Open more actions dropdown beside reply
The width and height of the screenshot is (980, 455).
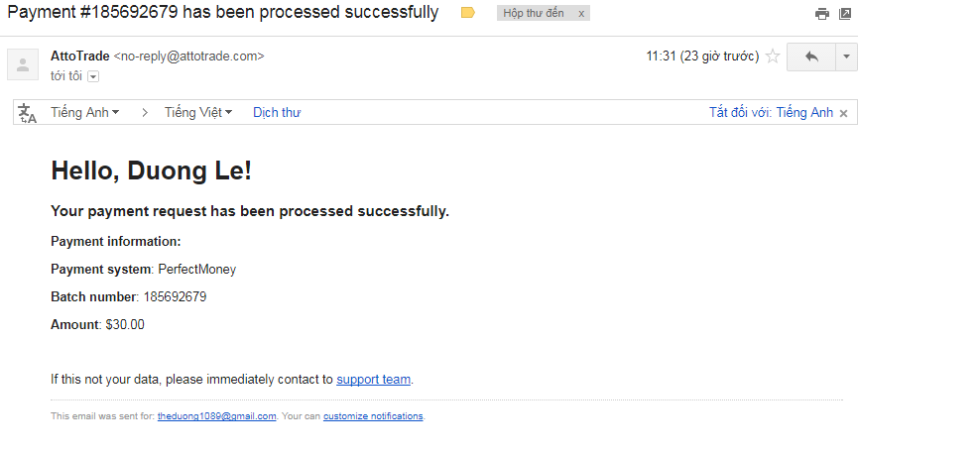[x=846, y=57]
